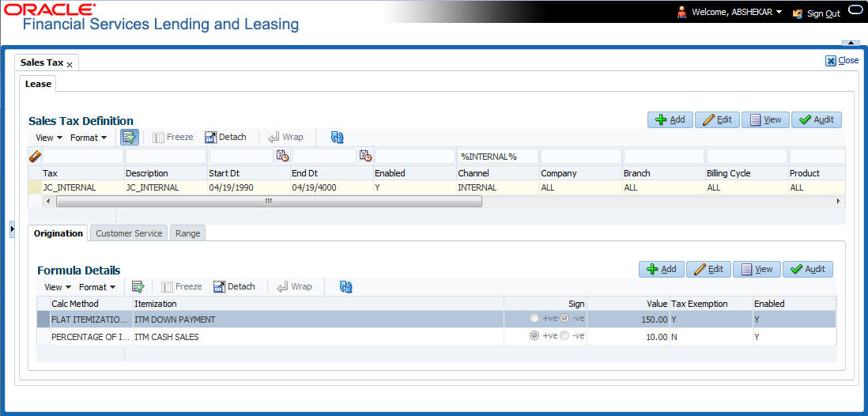This screenshot has height=416, width=868.
Task: Click View button in Sales Tax Definition
Action: pos(765,119)
